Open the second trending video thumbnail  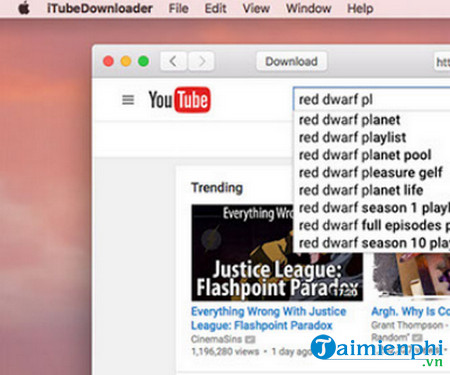[412, 275]
